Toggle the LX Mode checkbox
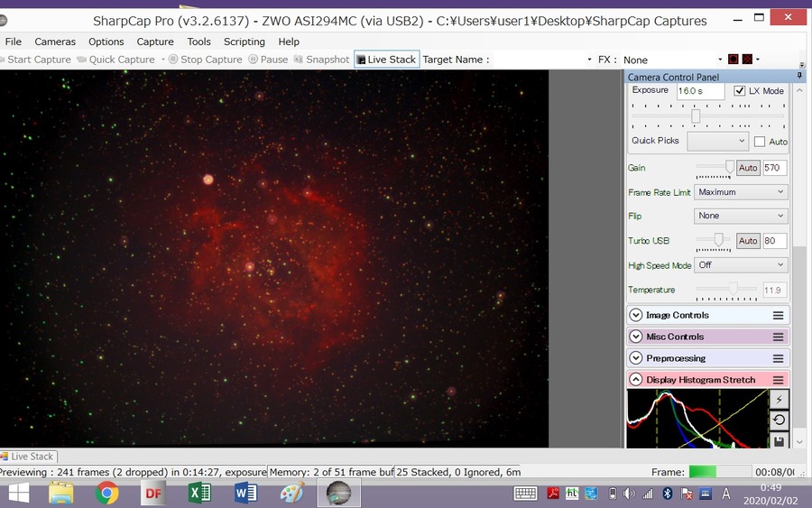The height and width of the screenshot is (508, 812). [740, 91]
